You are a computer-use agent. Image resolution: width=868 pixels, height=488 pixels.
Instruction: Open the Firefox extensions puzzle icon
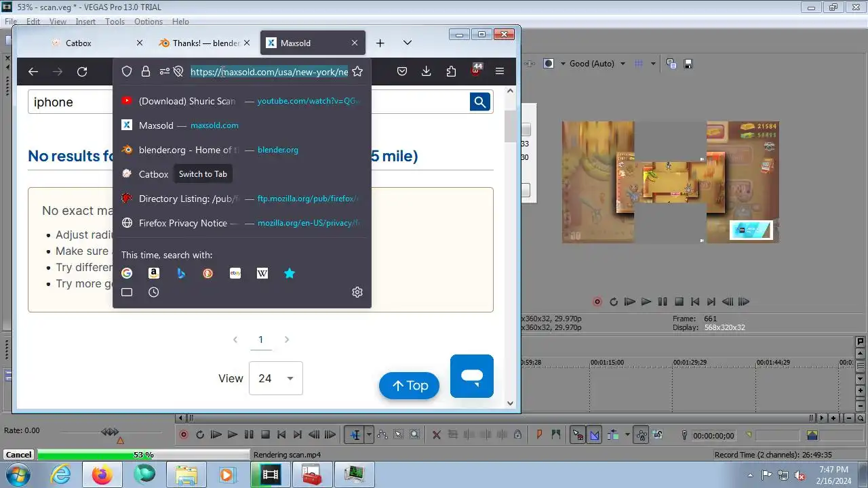point(451,71)
